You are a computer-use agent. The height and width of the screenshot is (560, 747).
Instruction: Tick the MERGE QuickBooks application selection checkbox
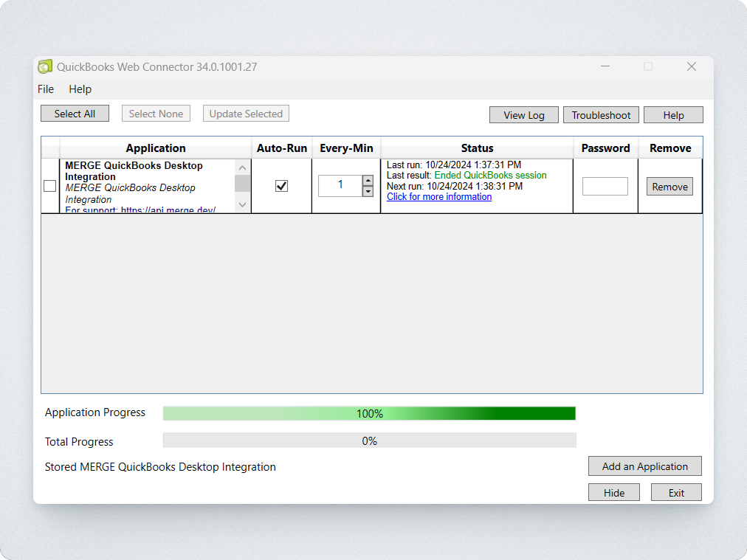tap(50, 186)
